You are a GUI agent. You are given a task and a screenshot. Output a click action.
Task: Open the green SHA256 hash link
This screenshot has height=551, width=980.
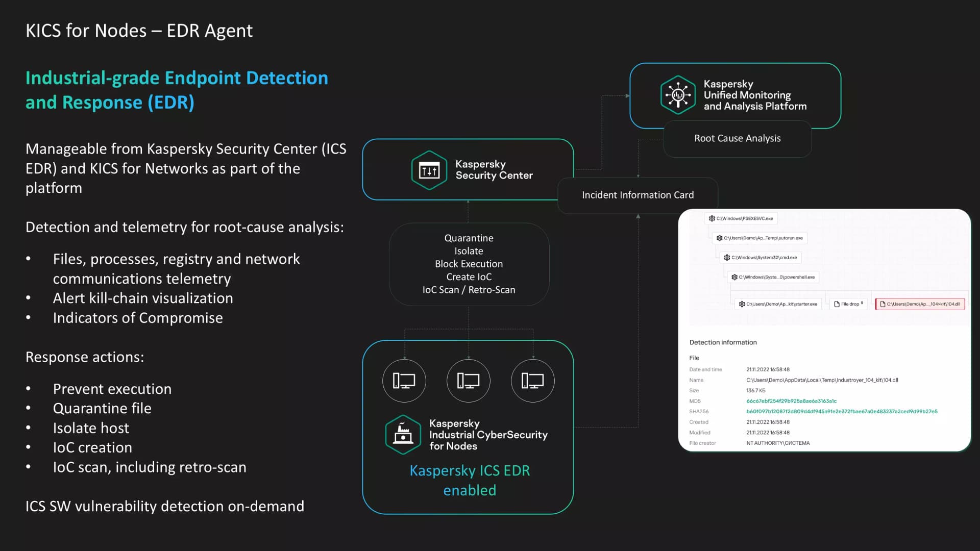[x=842, y=411]
